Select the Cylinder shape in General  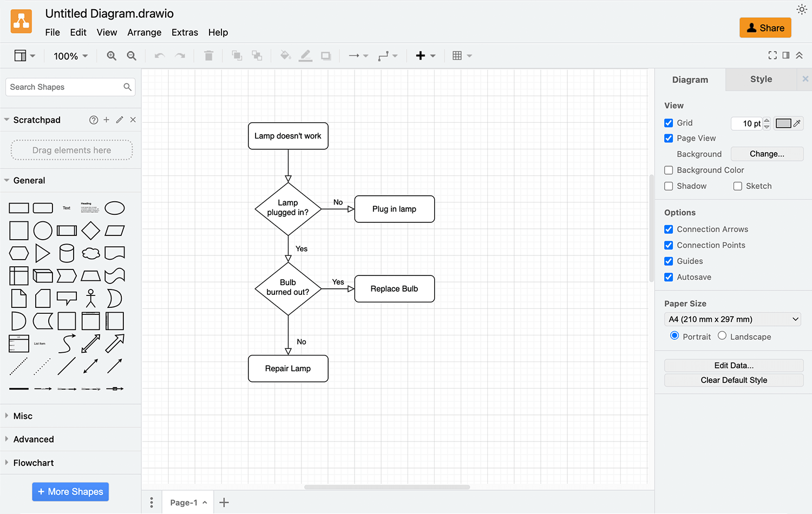[x=67, y=253]
